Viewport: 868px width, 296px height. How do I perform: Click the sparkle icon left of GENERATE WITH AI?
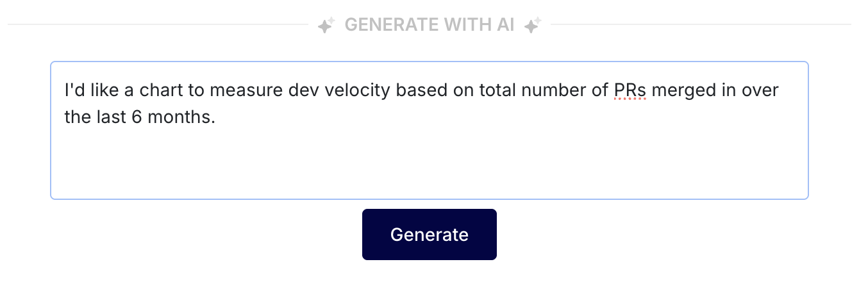tap(326, 26)
